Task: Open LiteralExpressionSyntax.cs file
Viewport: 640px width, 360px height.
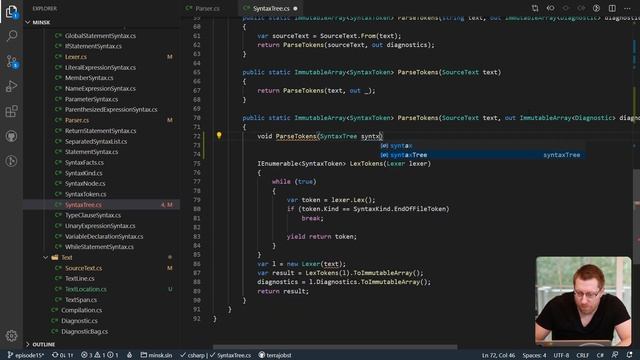Action: (x=100, y=67)
